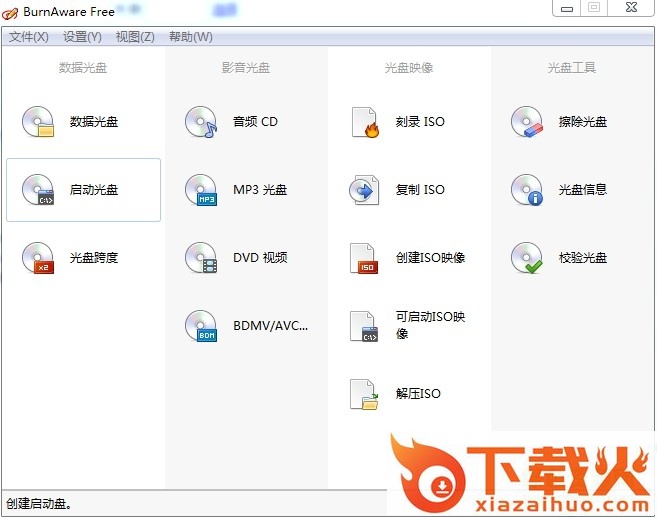Click the 刻录 ISO burn icon
This screenshot has width=657, height=517.
click(365, 122)
